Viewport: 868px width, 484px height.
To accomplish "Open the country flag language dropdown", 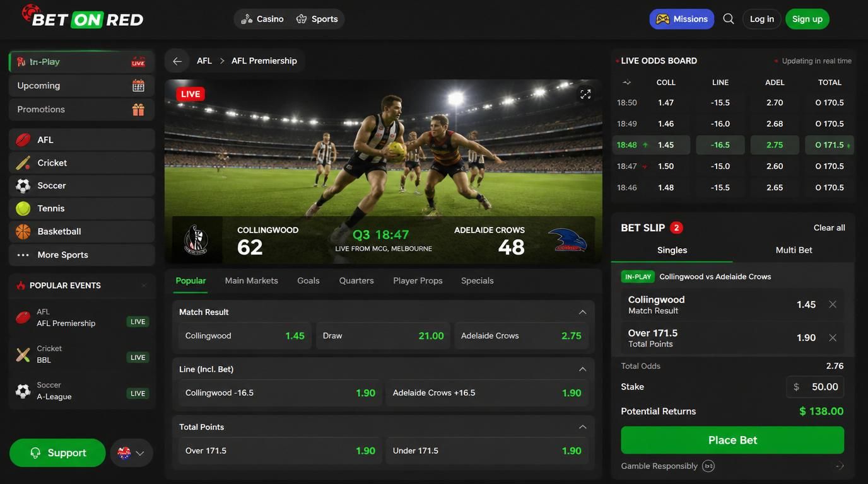I will 132,453.
